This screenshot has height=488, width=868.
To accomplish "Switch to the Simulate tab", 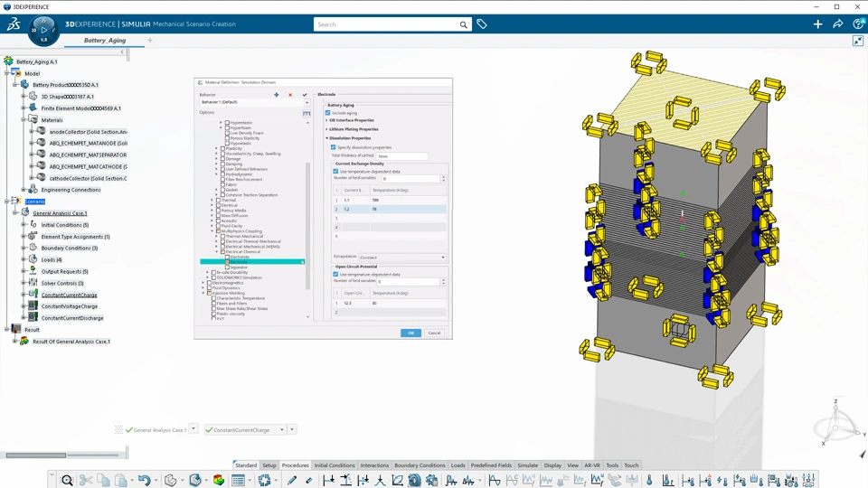I will [x=527, y=465].
